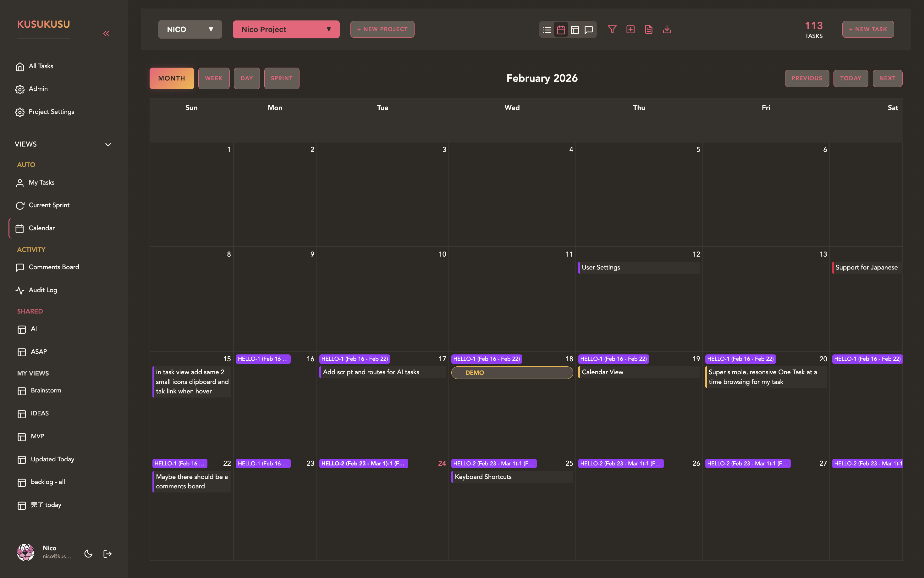This screenshot has width=924, height=578.
Task: Collapse the sidebar using the double-chevron
Action: (x=106, y=33)
